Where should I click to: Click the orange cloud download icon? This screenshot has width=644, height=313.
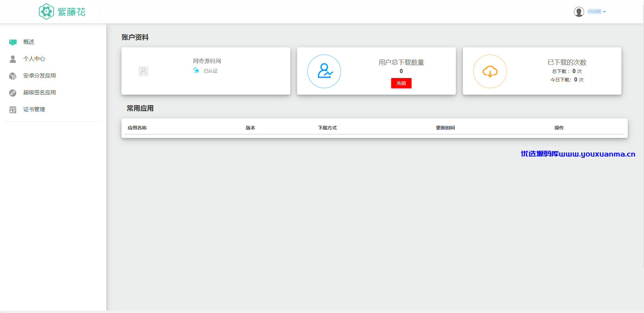(490, 71)
